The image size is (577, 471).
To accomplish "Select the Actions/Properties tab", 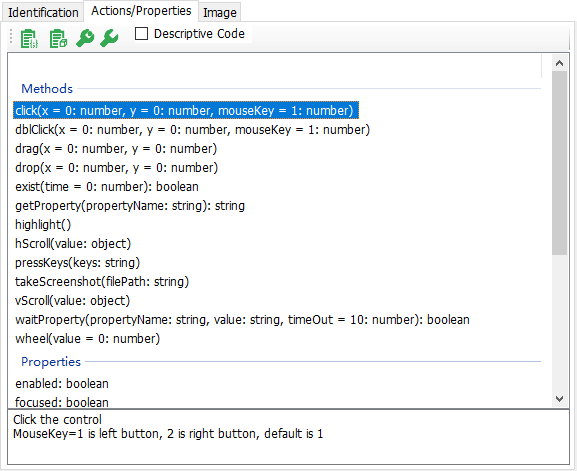I will coord(141,11).
